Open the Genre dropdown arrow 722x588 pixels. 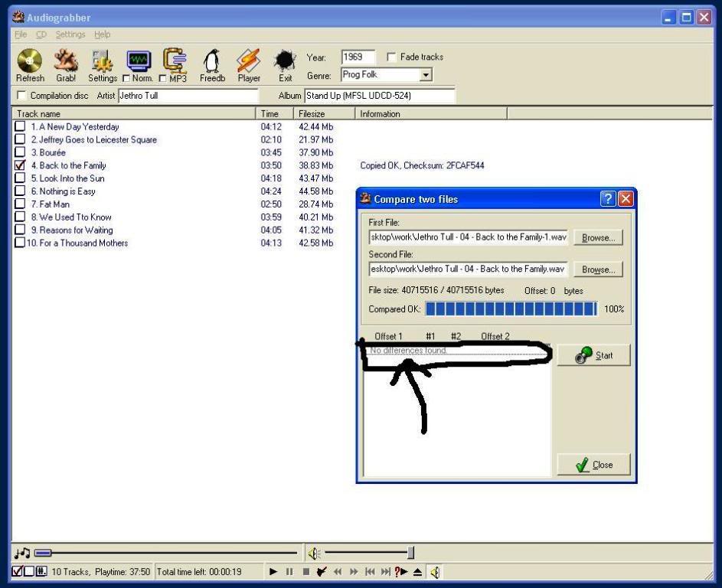click(426, 74)
